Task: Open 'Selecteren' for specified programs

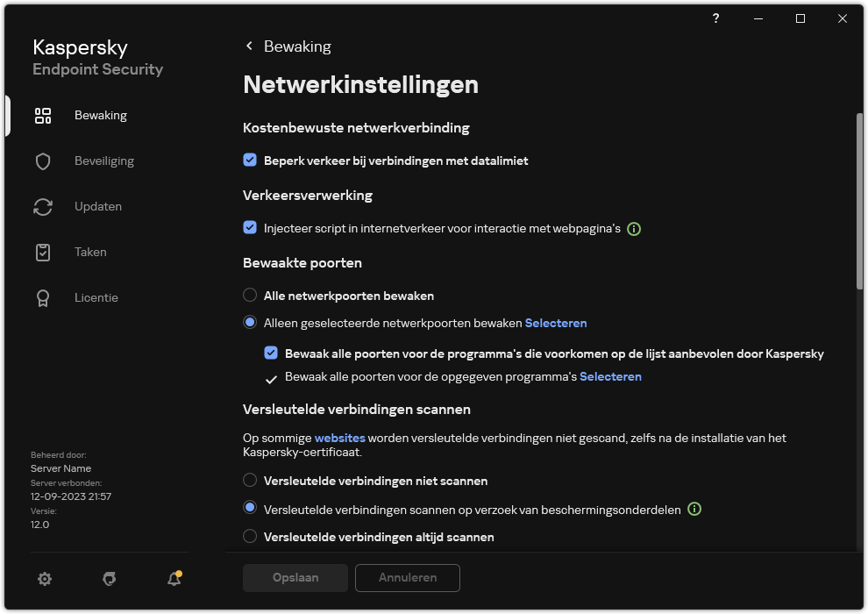Action: tap(611, 376)
